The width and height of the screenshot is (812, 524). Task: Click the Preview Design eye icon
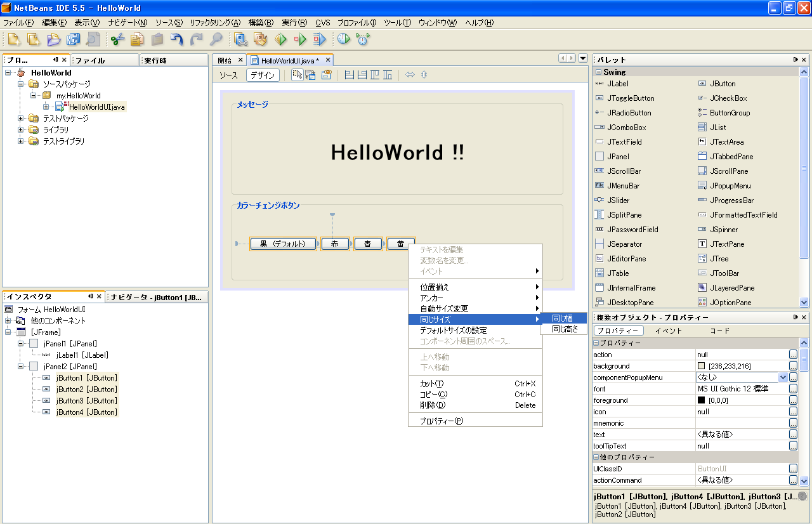326,75
